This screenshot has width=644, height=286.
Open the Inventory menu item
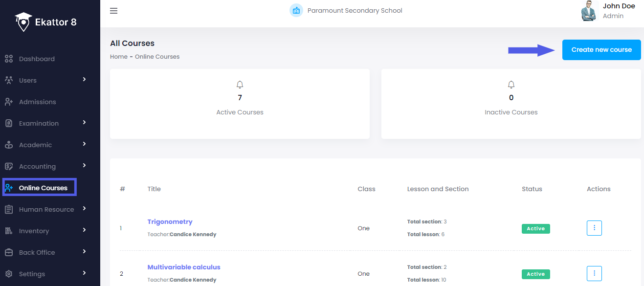click(34, 231)
